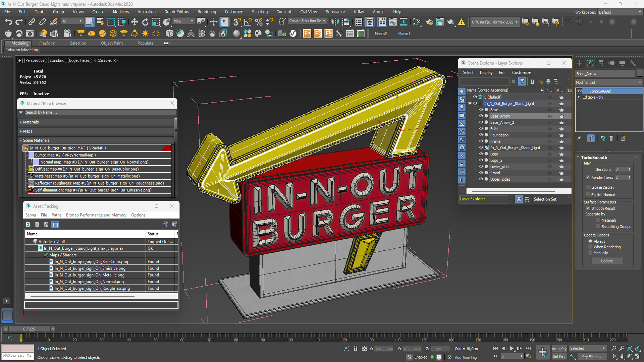This screenshot has width=644, height=362.
Task: Enable the Explicit Normals checkbox
Action: (588, 195)
